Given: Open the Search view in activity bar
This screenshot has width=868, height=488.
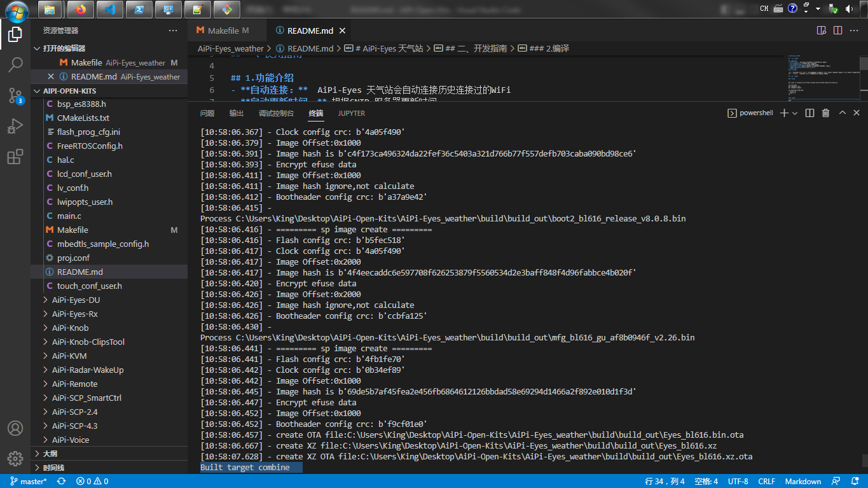Looking at the screenshot, I should pos(15,65).
